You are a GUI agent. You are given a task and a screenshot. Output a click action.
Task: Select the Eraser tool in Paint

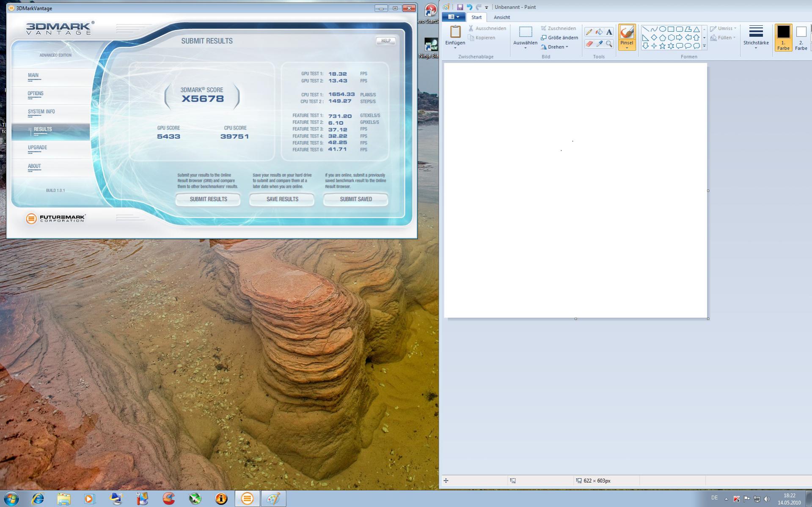pos(589,44)
